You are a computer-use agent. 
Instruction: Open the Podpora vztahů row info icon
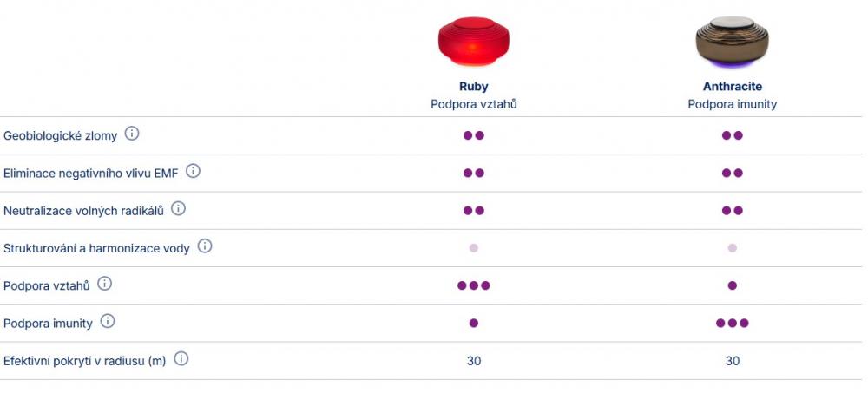104,284
